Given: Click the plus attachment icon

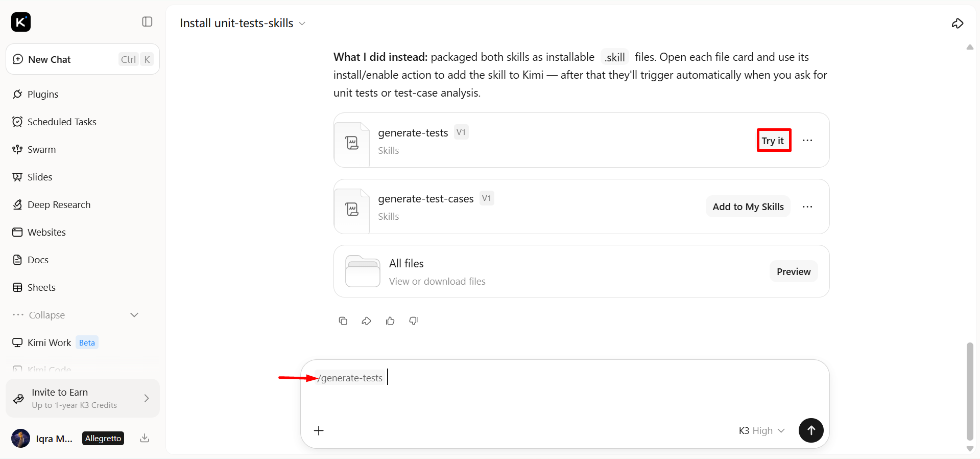Looking at the screenshot, I should [319, 430].
